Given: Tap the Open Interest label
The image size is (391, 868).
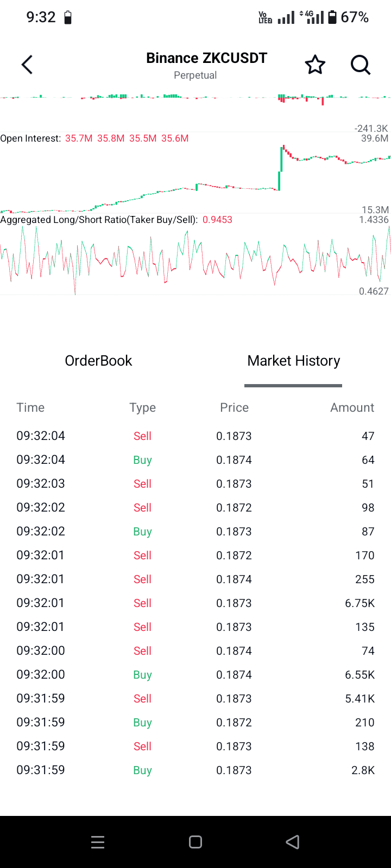Looking at the screenshot, I should 30,138.
